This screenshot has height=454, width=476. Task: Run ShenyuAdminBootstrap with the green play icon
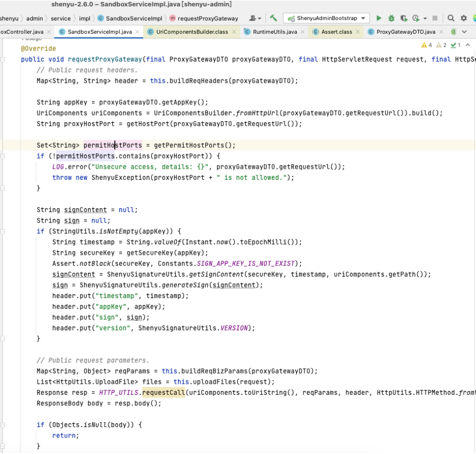(x=379, y=18)
